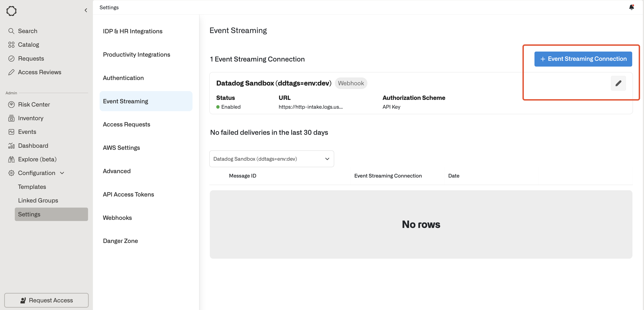Open the Danger Zone settings
644x310 pixels.
click(120, 241)
